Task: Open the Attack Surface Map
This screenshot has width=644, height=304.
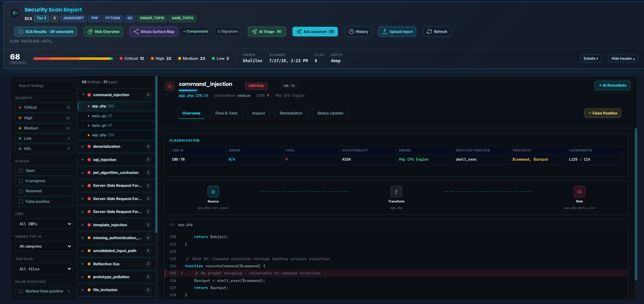Action: (153, 32)
